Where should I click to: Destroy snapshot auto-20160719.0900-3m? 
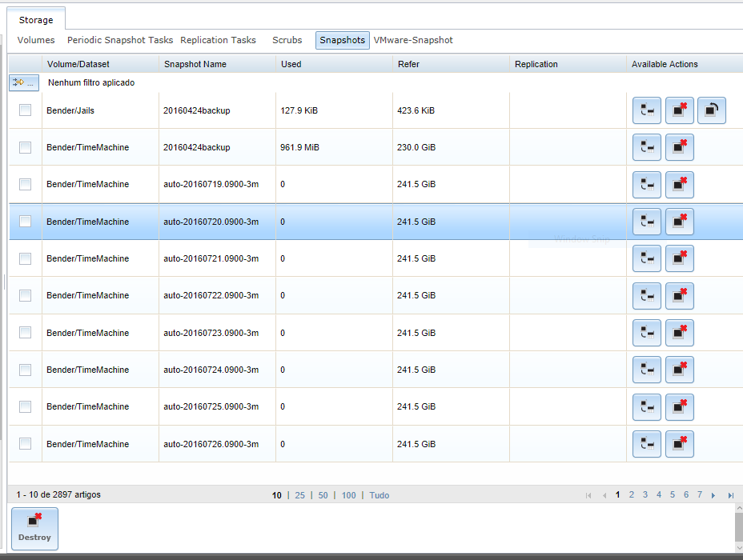tap(680, 185)
